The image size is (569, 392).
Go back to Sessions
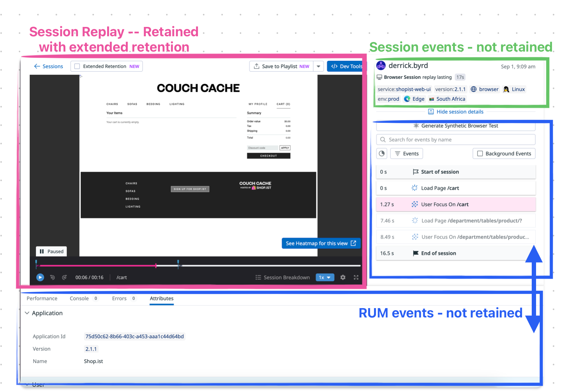48,66
